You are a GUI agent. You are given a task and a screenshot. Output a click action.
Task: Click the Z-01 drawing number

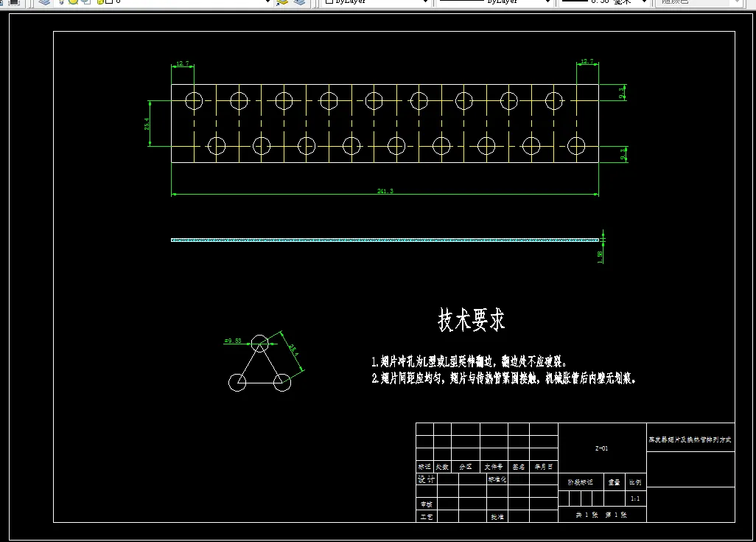(x=601, y=448)
